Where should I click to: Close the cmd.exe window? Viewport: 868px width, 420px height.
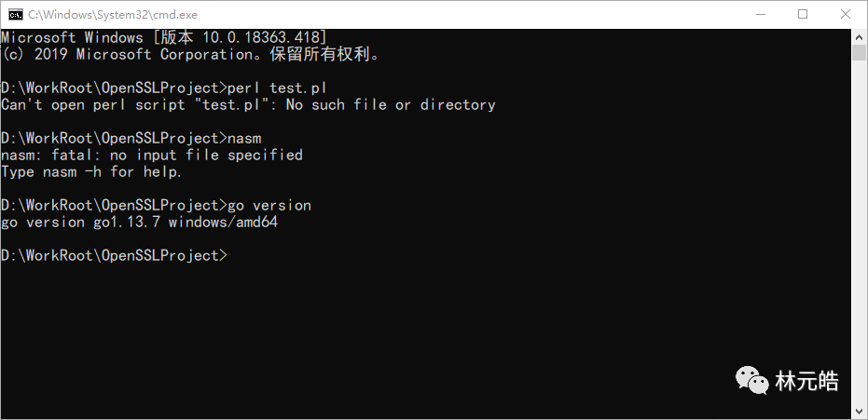(x=846, y=14)
